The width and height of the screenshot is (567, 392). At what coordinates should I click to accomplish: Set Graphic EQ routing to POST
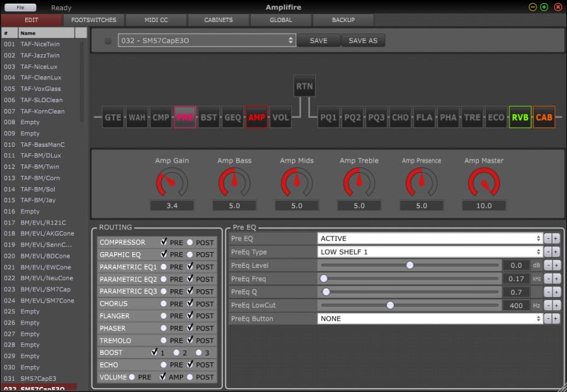pos(190,255)
